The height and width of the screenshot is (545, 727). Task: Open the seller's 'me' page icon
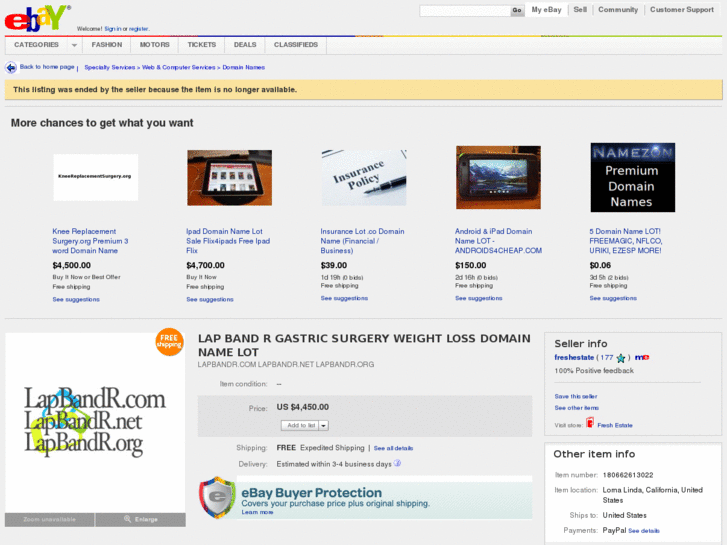642,357
